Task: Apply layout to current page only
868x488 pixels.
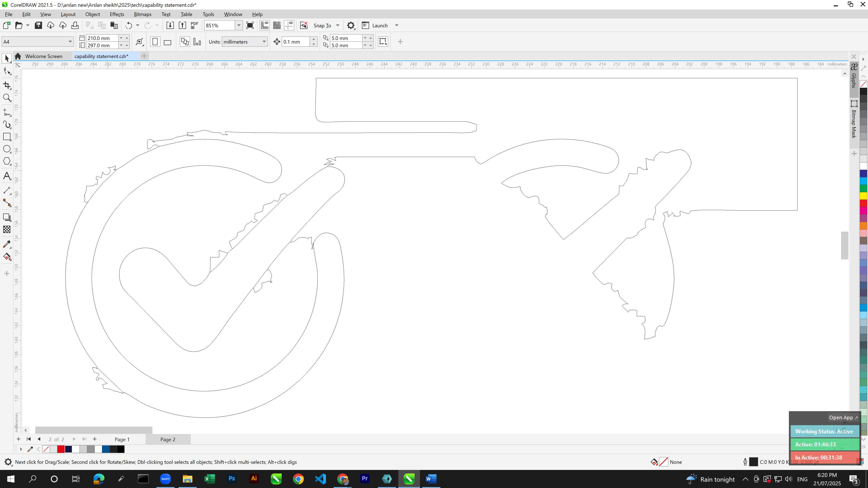Action: tap(197, 42)
